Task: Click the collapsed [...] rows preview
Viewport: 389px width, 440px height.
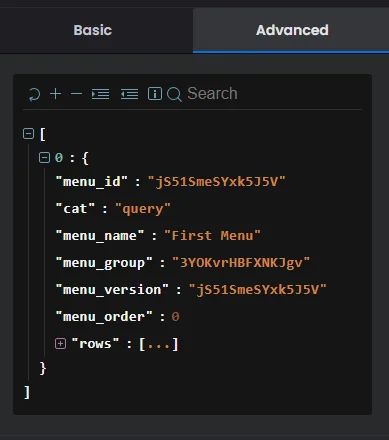Action: 159,344
